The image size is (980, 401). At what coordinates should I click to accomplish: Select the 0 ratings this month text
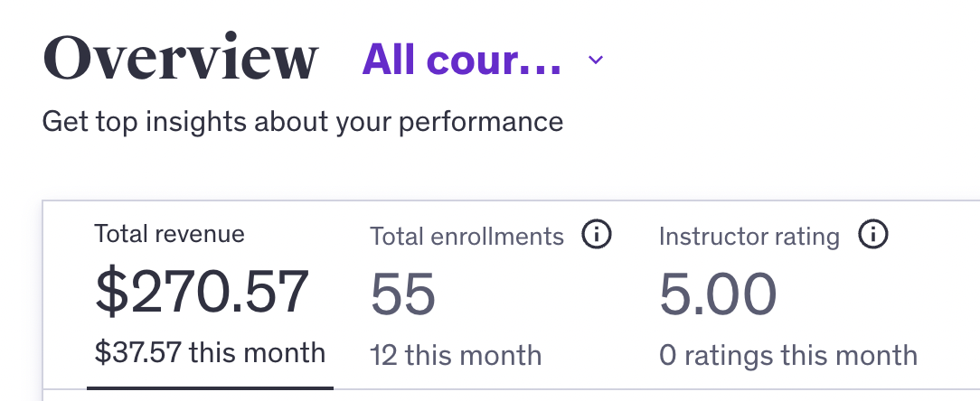[x=788, y=356]
